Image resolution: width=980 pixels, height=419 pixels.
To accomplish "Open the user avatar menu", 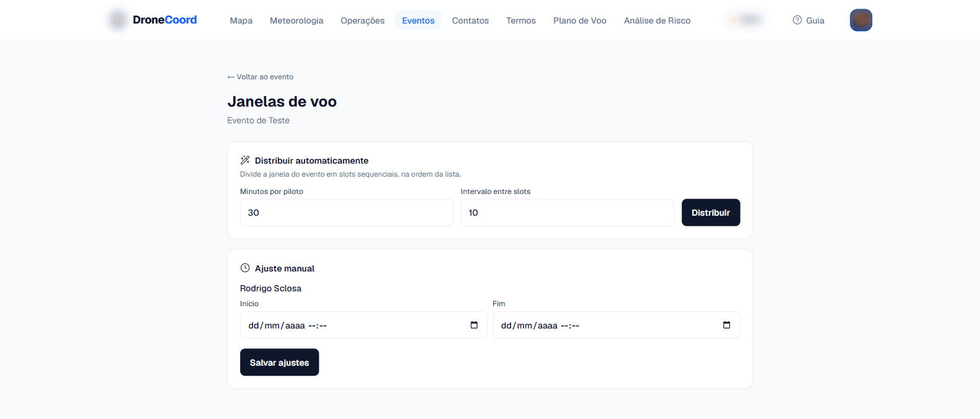I will click(861, 20).
